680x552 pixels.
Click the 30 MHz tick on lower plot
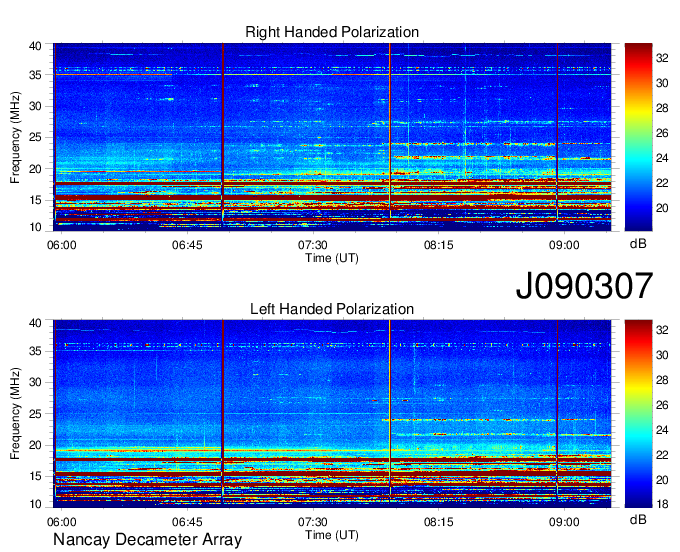[36, 382]
